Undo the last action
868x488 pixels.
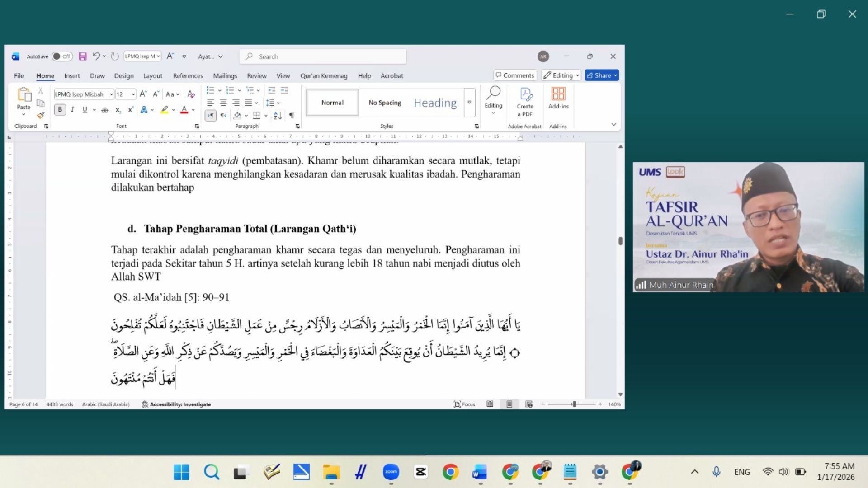tap(96, 56)
